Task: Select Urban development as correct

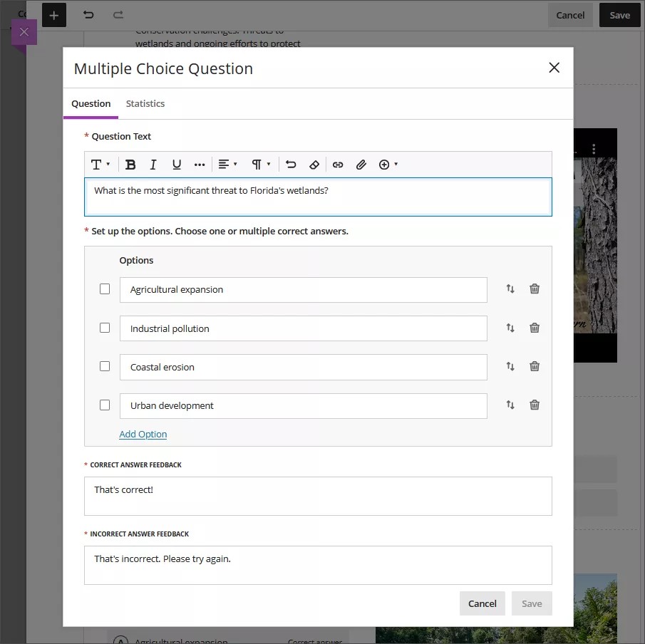Action: pyautogui.click(x=105, y=405)
